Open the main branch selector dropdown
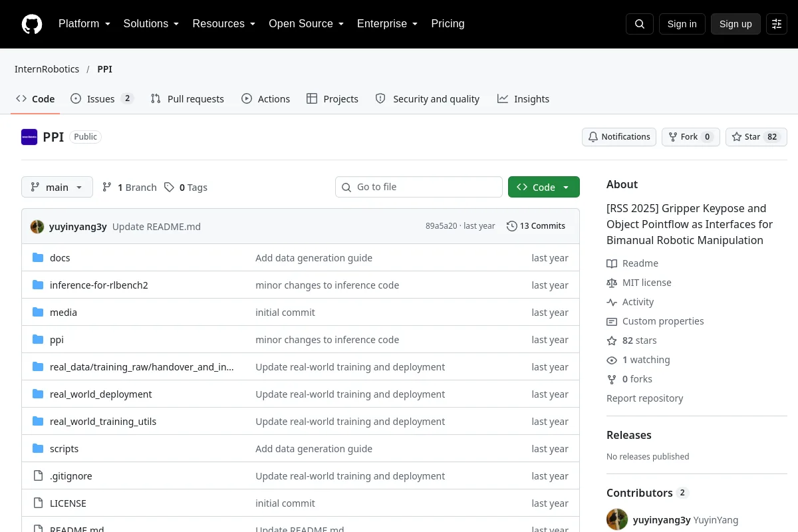Screen dimensions: 798x532 [x=57, y=188]
